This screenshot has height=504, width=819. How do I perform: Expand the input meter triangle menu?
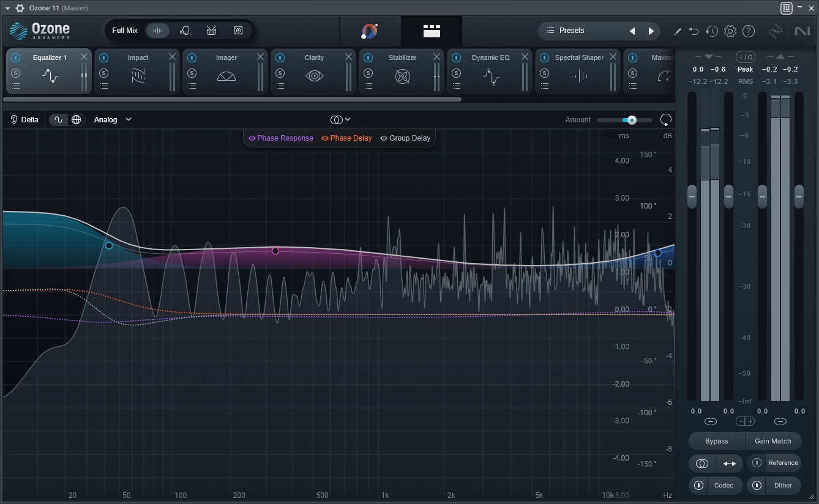tap(709, 56)
